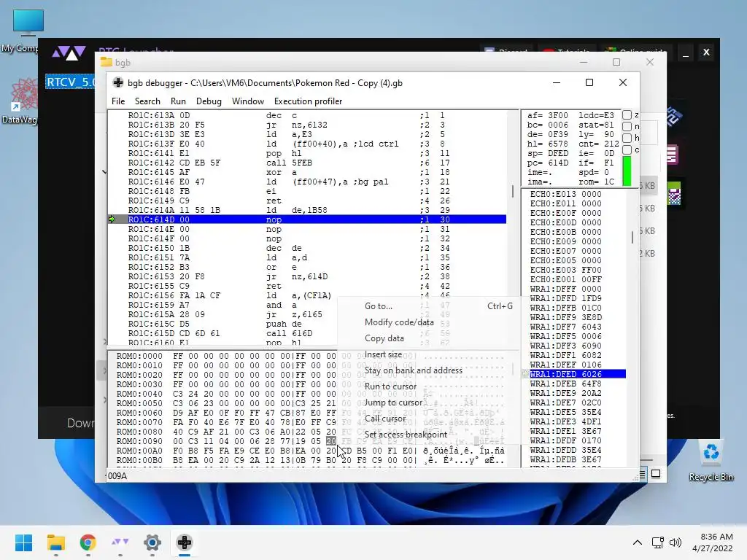Open File Explorer from the taskbar
Viewport: 747px width, 560px height.
coord(55,542)
